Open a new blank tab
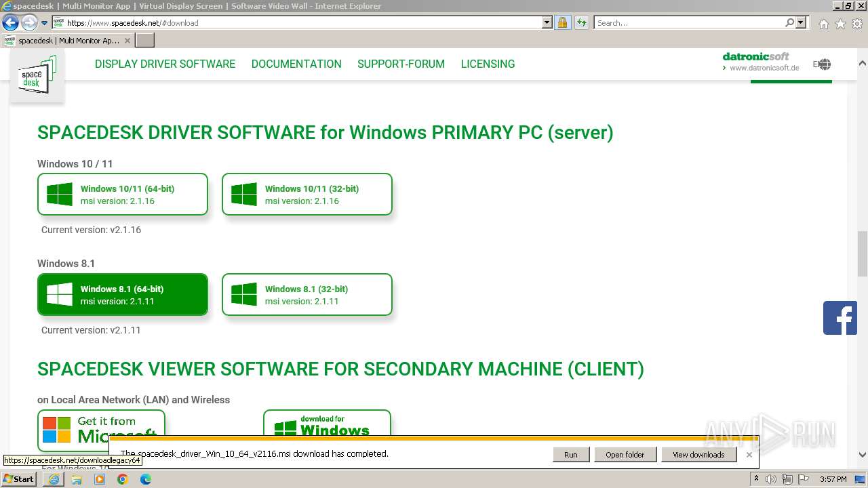Screen dimensions: 868x488 [145, 41]
